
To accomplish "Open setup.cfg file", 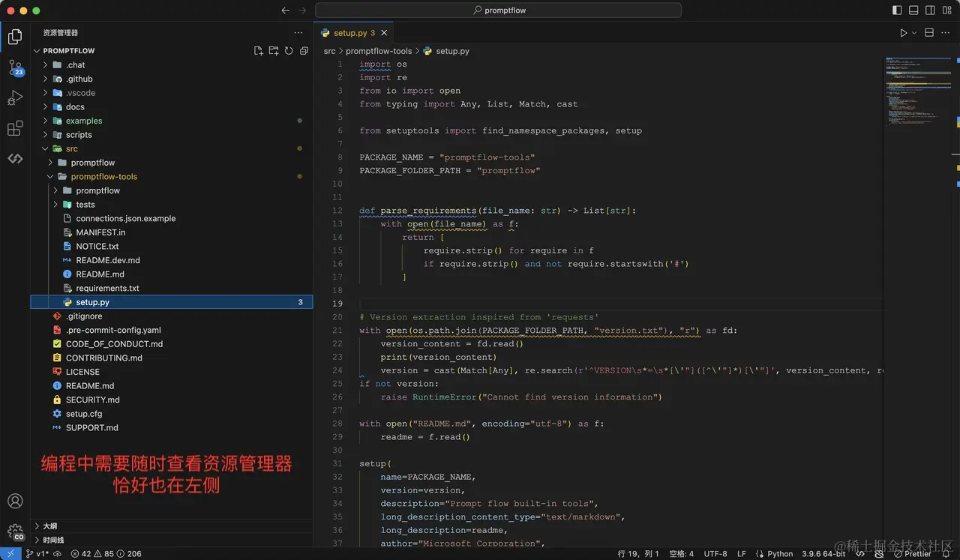I will 84,414.
